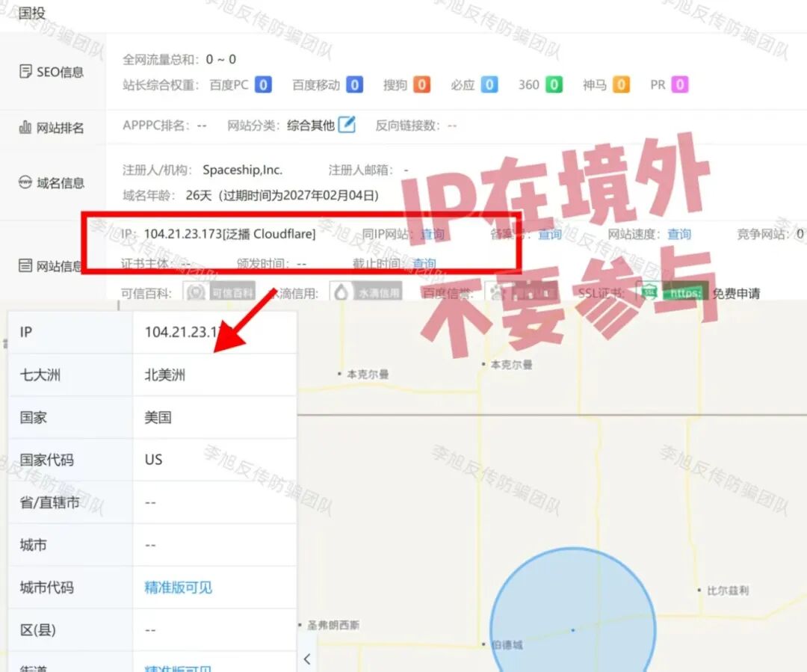807x672 pixels.
Task: Open the SEO信息 sidebar section
Action: (49, 72)
